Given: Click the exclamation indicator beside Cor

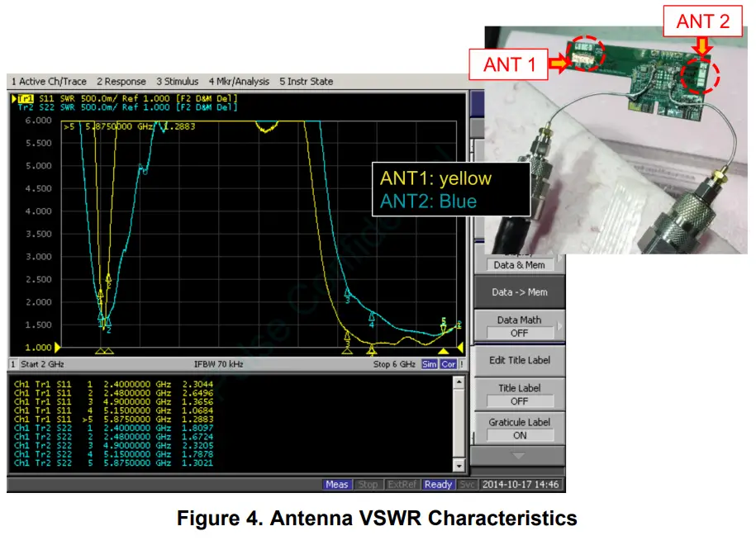Looking at the screenshot, I should 462,364.
